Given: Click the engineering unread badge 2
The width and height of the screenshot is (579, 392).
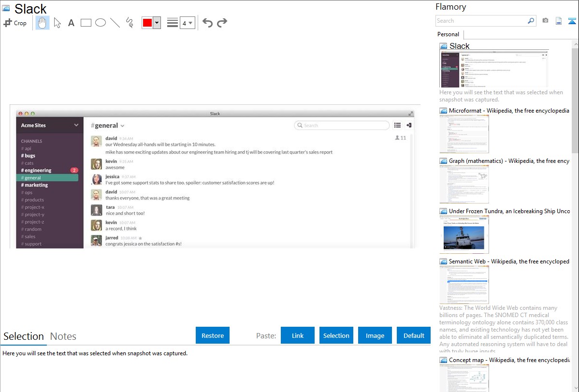Looking at the screenshot, I should [74, 170].
